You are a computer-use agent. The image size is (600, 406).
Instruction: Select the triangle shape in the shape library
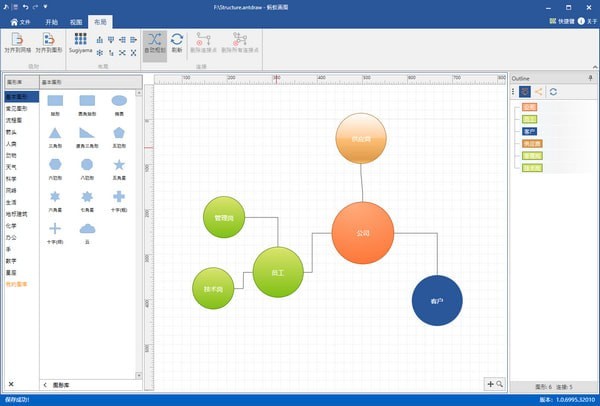55,132
